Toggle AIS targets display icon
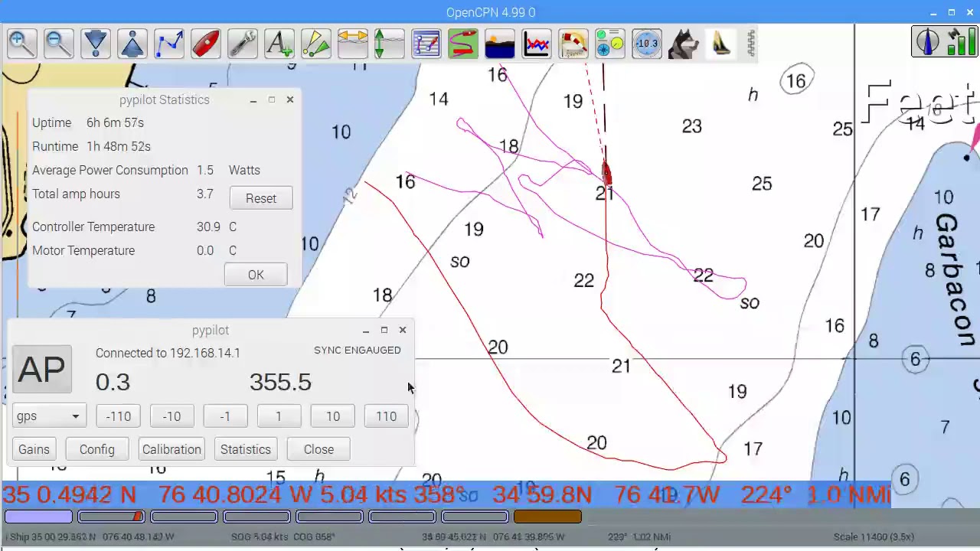The width and height of the screenshot is (980, 551). (x=316, y=44)
